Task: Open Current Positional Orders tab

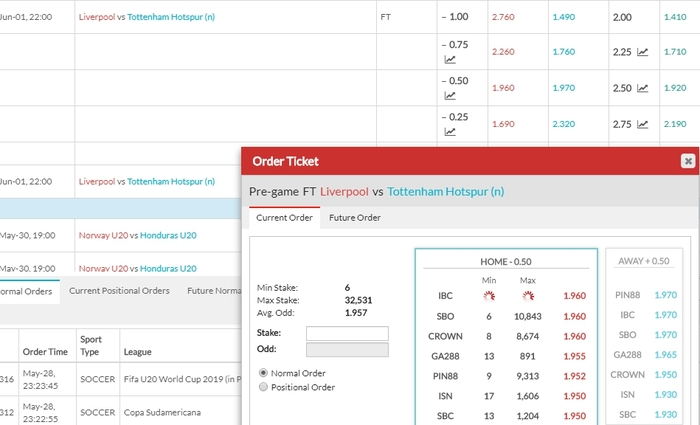Action: coord(120,291)
